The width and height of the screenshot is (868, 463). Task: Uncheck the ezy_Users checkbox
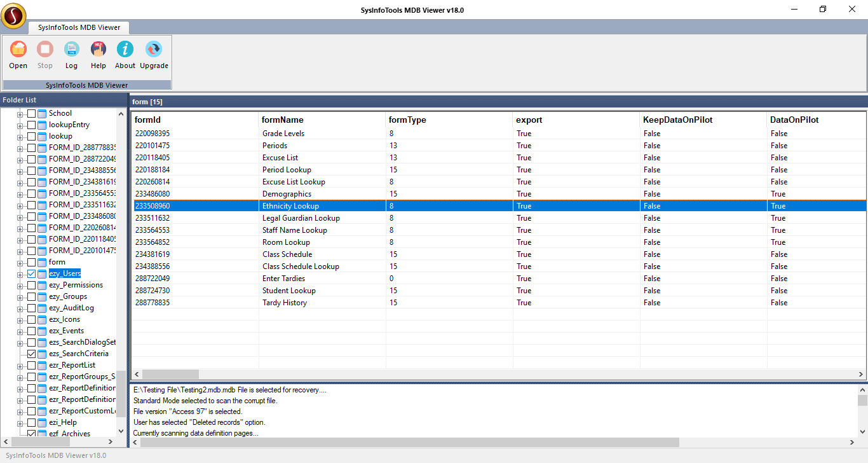[31, 273]
